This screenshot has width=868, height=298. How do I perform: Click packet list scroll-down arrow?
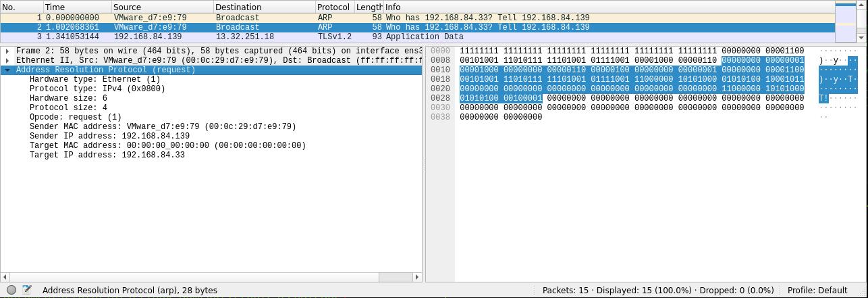(861, 38)
